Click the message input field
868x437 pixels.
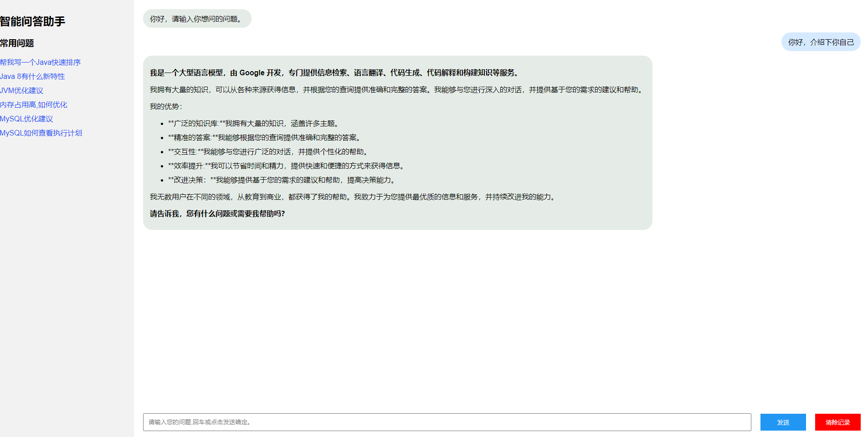click(447, 422)
